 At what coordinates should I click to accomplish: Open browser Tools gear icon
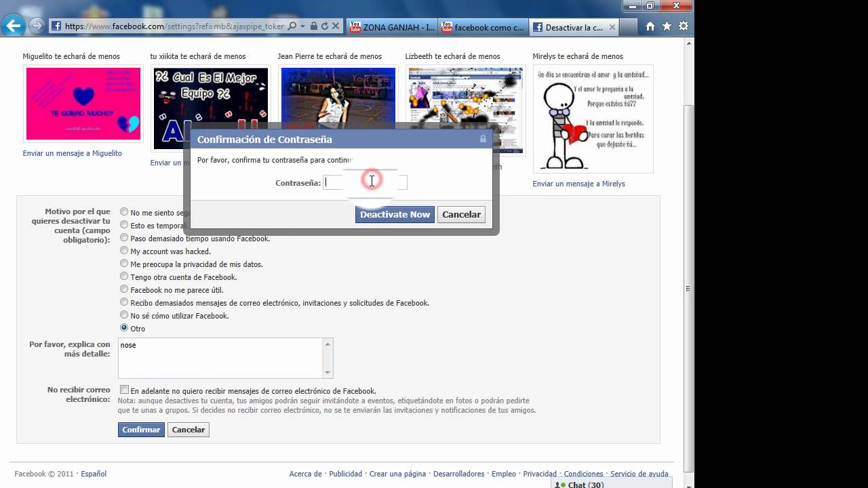click(x=683, y=26)
